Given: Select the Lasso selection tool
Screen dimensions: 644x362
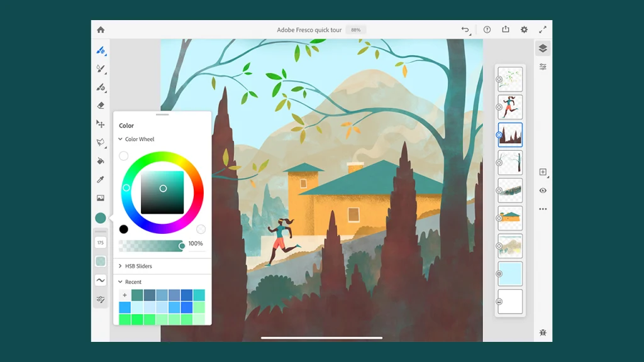Looking at the screenshot, I should (100, 141).
